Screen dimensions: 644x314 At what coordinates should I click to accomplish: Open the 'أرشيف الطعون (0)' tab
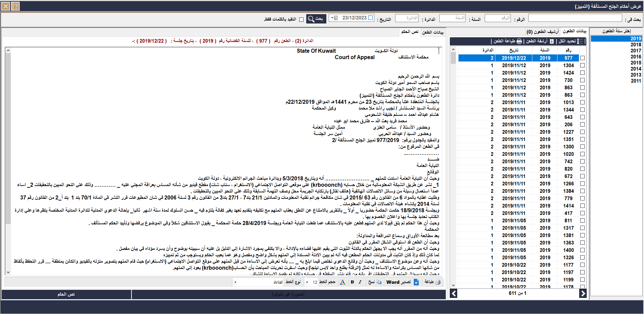[542, 32]
